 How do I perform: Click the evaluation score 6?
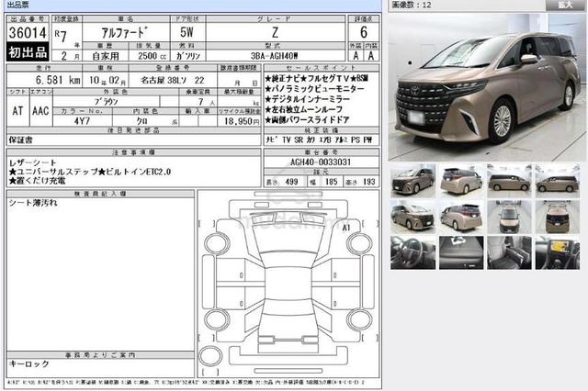(x=364, y=32)
